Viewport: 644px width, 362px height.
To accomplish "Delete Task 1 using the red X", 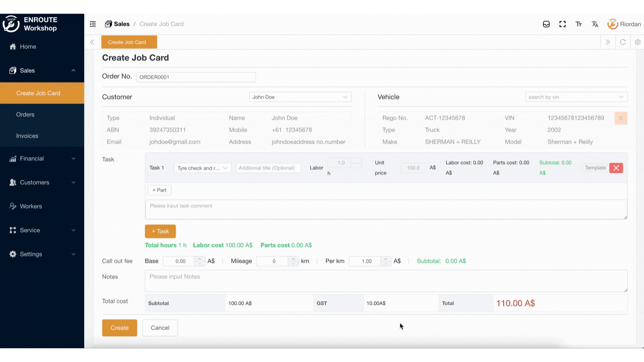I will coord(616,168).
